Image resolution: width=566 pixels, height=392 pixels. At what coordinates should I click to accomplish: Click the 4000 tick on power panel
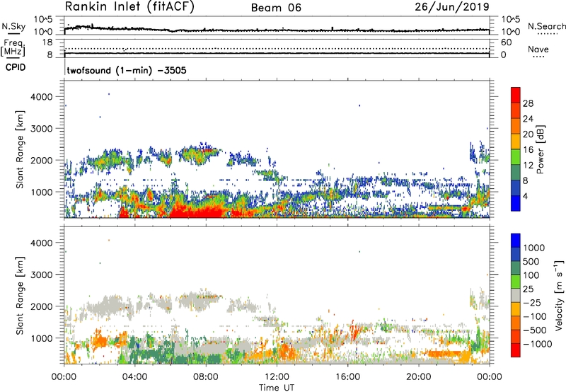click(42, 97)
